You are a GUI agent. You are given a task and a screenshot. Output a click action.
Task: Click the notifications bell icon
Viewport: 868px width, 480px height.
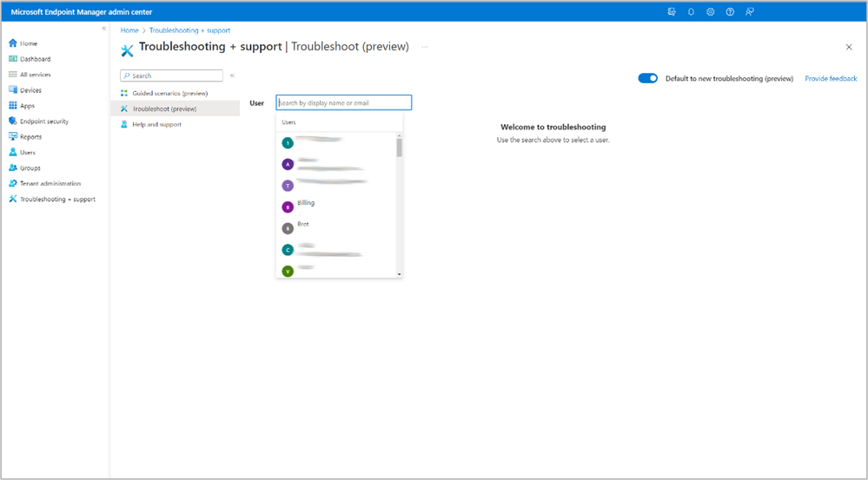point(691,11)
